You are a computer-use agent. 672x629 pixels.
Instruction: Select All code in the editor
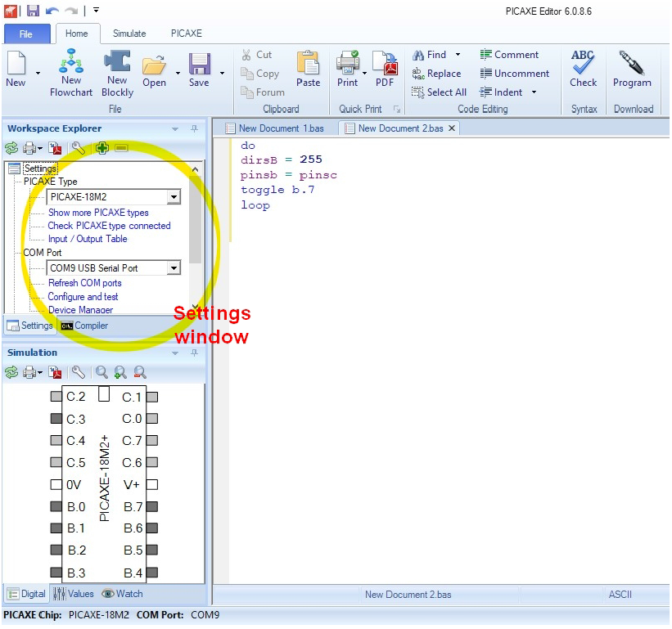439,92
